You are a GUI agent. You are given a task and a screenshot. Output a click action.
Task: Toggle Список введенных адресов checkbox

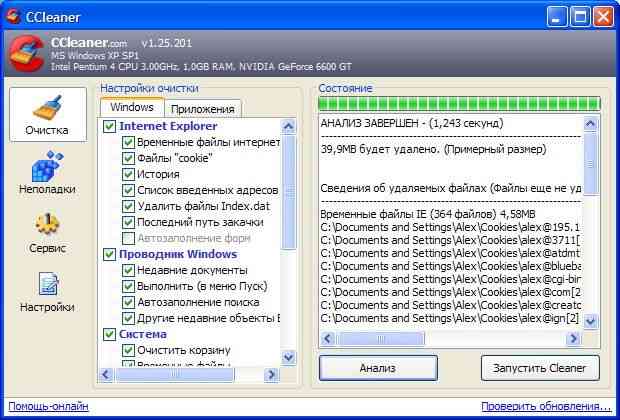(128, 190)
